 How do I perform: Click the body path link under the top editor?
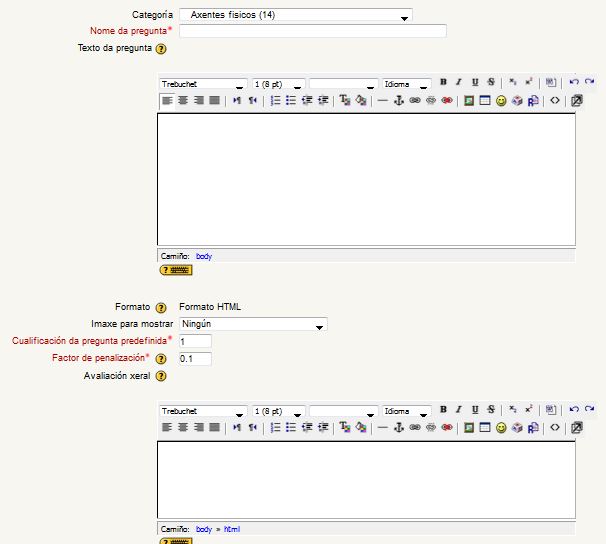point(204,256)
